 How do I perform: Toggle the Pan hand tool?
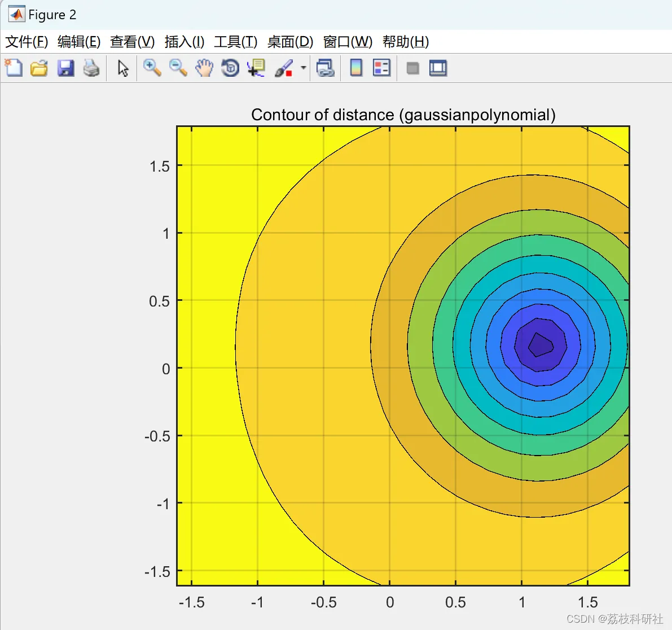coord(204,68)
